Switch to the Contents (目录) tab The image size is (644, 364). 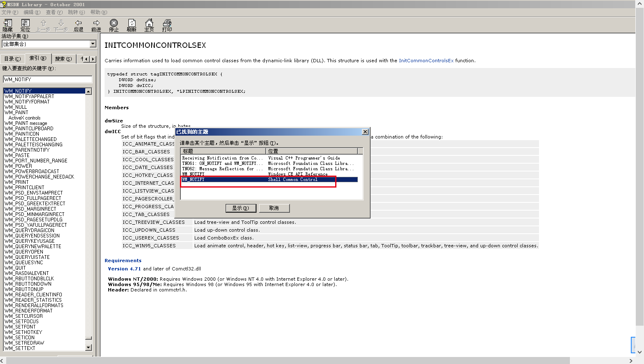tap(12, 59)
